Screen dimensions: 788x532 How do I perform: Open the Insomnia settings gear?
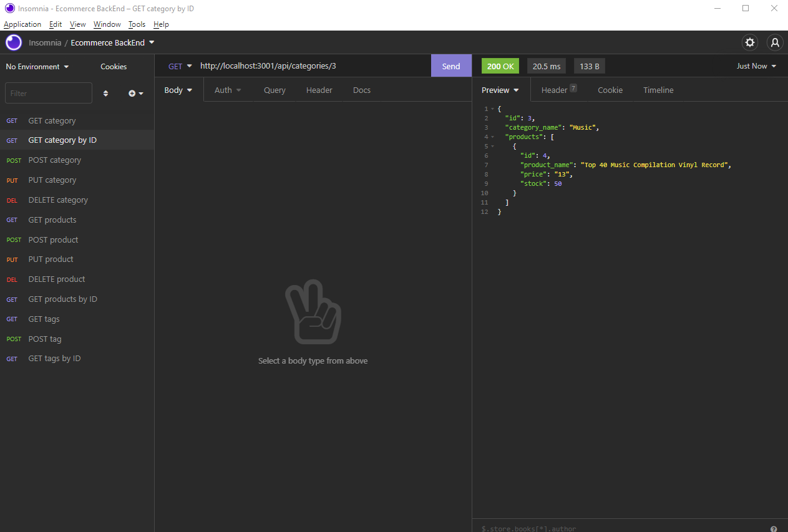(x=749, y=42)
